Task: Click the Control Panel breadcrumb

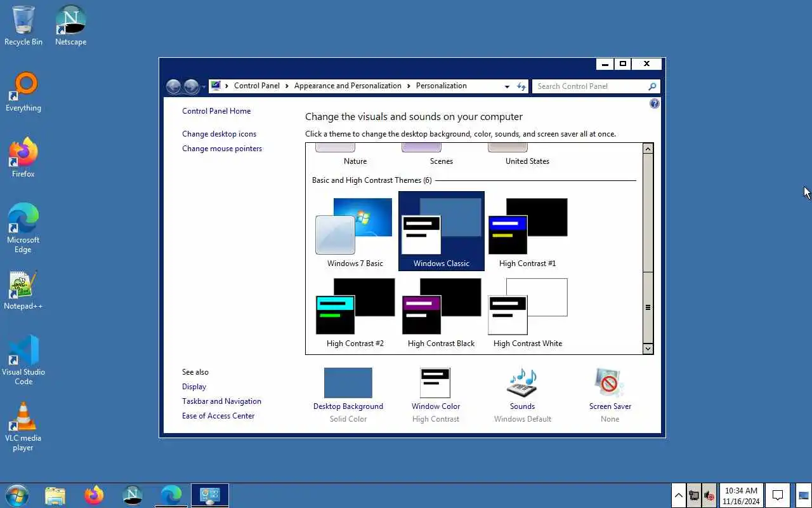Action: pos(257,86)
